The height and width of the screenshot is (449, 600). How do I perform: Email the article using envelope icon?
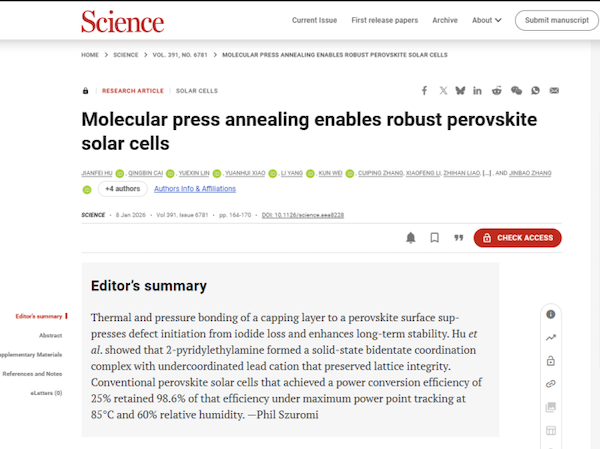[553, 91]
